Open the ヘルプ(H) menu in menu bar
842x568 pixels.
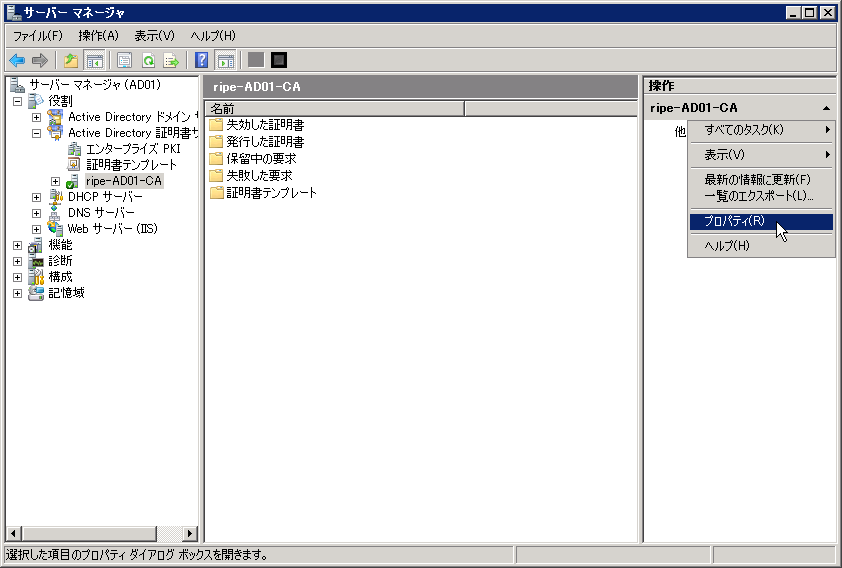click(x=213, y=36)
